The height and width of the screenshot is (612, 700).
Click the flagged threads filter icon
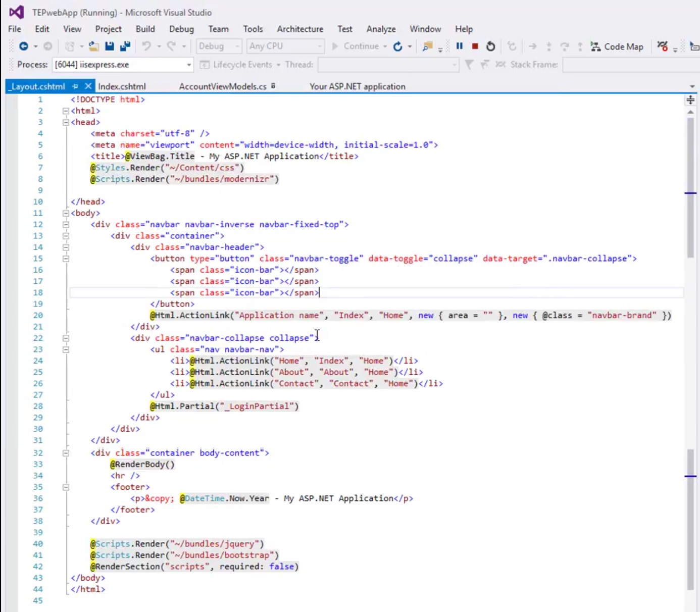point(484,65)
